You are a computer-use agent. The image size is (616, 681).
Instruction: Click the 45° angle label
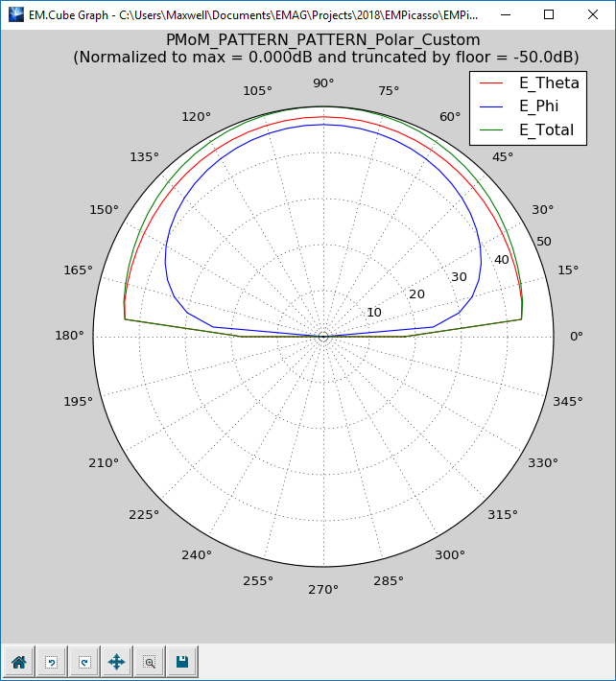(x=503, y=157)
